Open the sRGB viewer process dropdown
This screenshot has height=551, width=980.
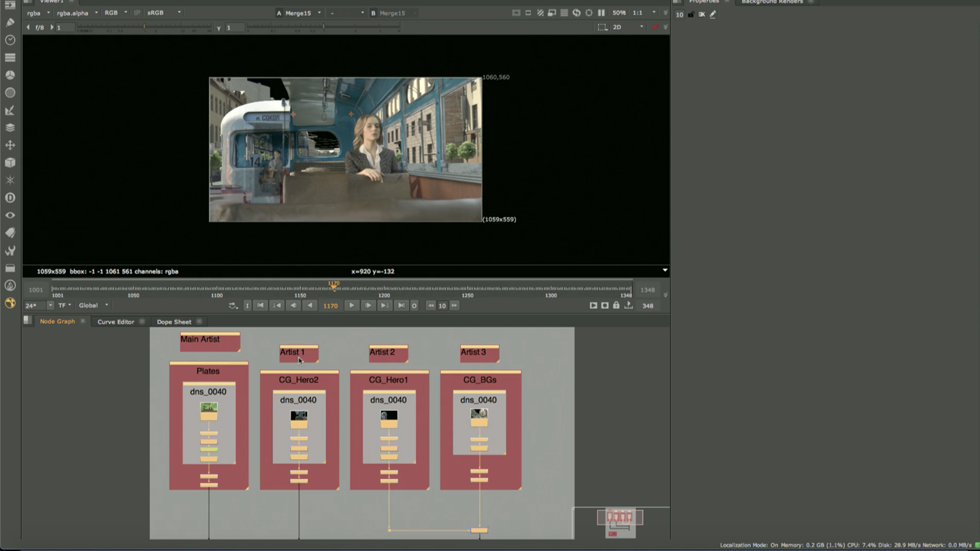click(163, 13)
